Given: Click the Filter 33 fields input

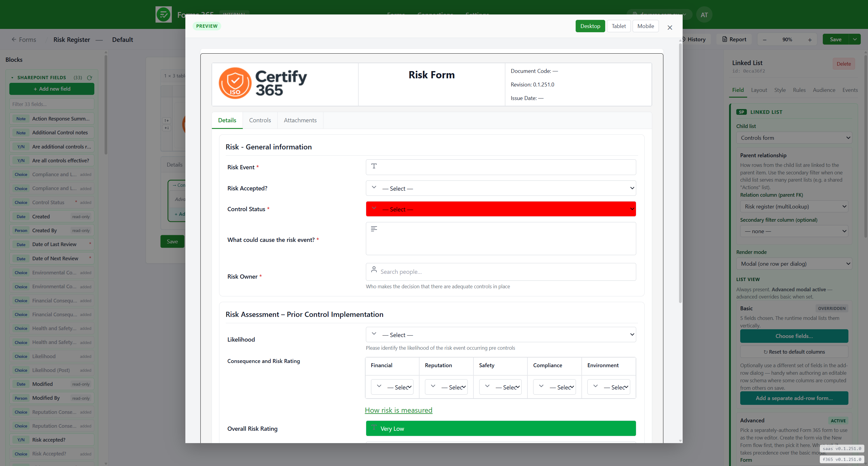Looking at the screenshot, I should tap(52, 104).
